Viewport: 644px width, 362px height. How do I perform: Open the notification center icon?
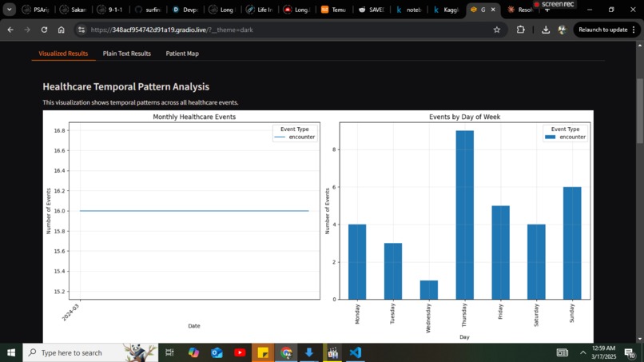click(630, 352)
